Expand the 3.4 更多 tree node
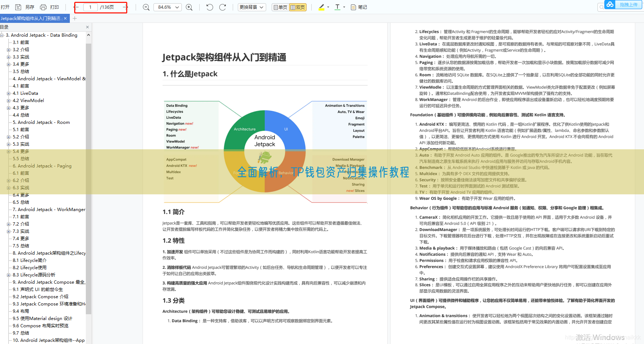The width and height of the screenshot is (644, 344). (x=8, y=64)
